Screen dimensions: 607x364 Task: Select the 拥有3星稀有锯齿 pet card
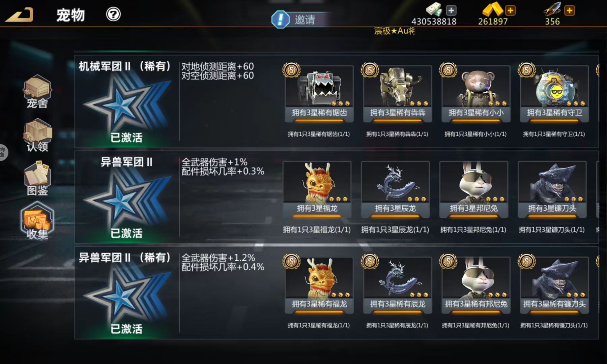319,94
